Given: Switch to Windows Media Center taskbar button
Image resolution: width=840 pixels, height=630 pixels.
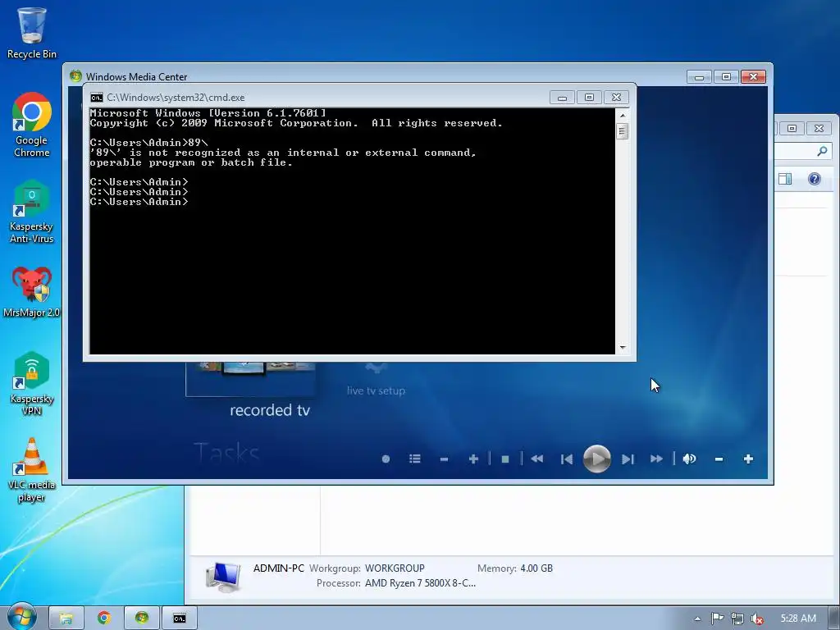Looking at the screenshot, I should [x=142, y=619].
